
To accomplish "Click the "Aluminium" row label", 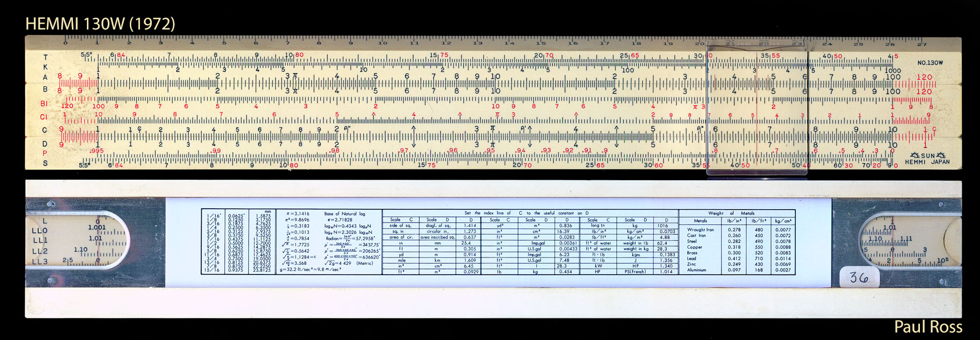I will tap(697, 270).
